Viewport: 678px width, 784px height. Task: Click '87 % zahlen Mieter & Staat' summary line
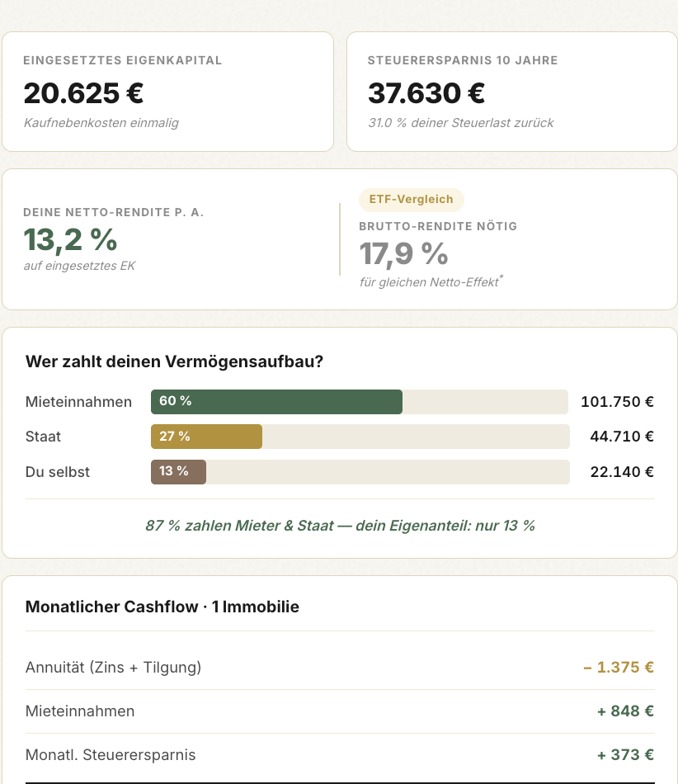[340, 526]
